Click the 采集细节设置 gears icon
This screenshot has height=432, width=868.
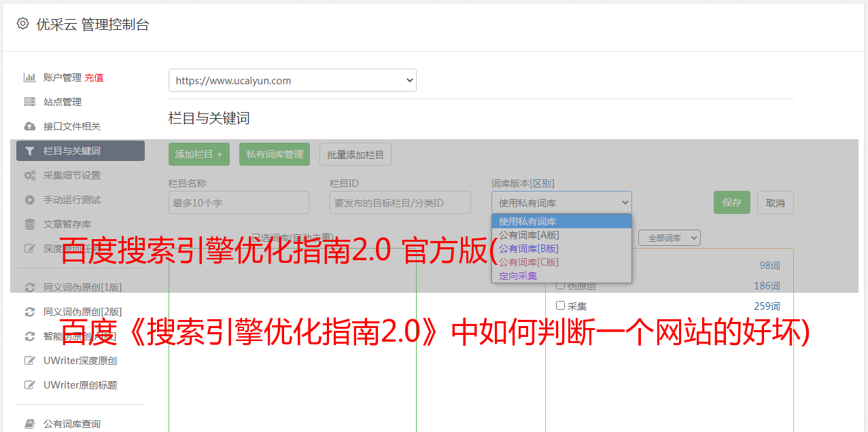(30, 175)
